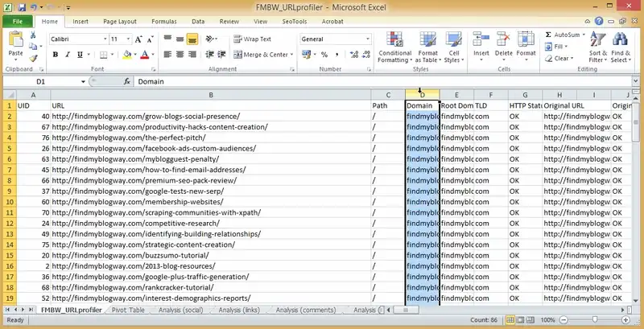Toggle Wrap Text

click(x=253, y=39)
